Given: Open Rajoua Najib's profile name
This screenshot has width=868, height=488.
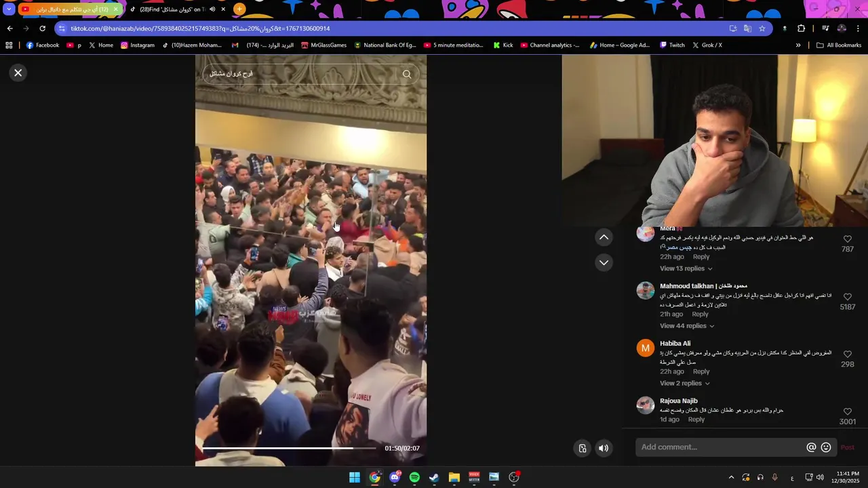Looking at the screenshot, I should [x=679, y=401].
